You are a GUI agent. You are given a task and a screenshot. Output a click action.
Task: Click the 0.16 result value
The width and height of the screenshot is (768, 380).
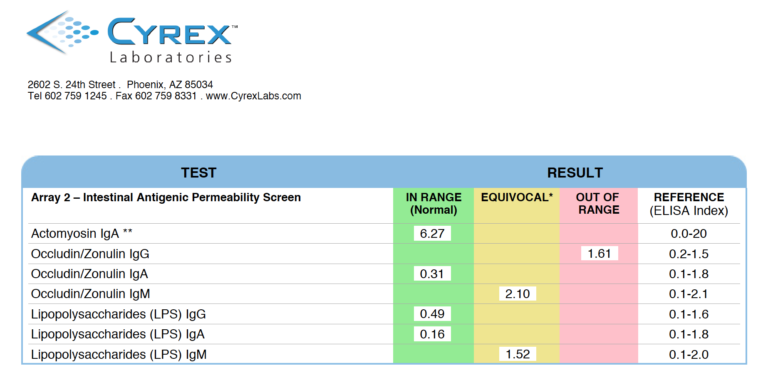point(432,334)
